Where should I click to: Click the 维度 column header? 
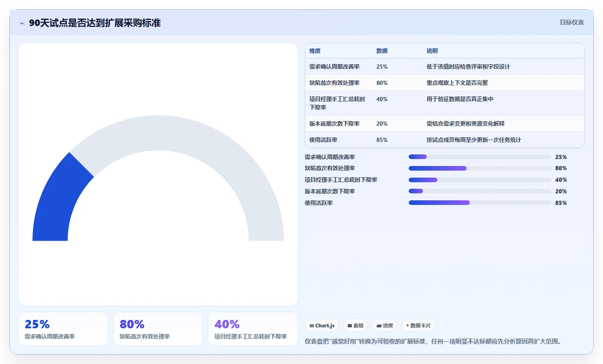[315, 51]
